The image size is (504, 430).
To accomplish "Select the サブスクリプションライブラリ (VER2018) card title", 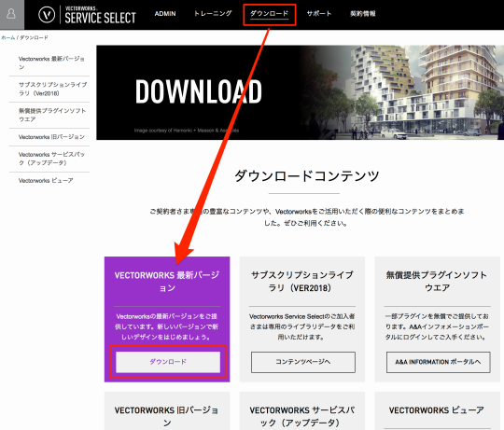I will coord(301,282).
